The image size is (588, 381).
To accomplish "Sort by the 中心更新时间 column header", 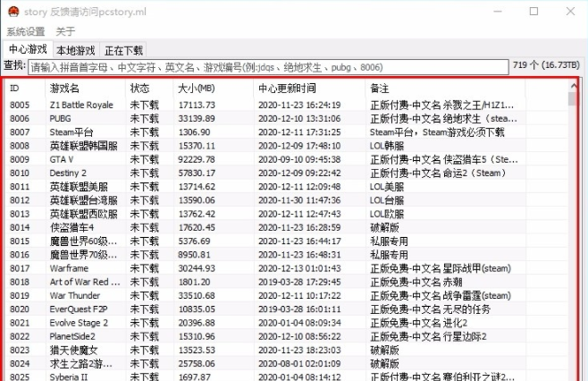I will click(x=309, y=89).
